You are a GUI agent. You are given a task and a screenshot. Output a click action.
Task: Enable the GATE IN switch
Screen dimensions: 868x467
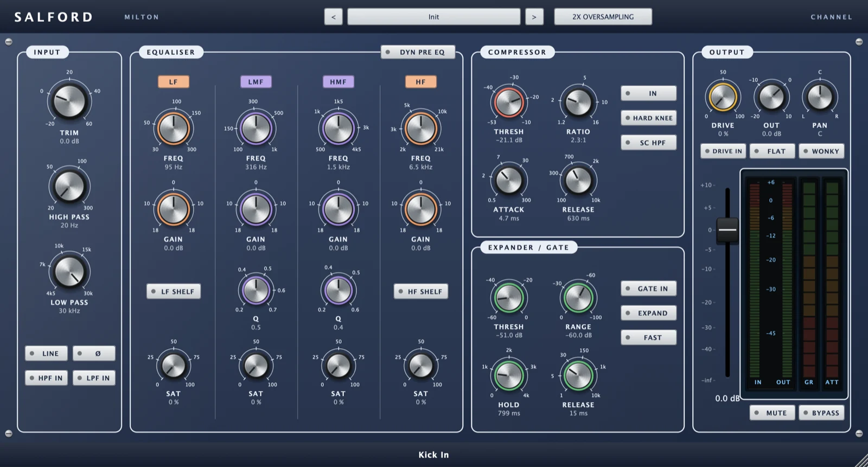(648, 289)
